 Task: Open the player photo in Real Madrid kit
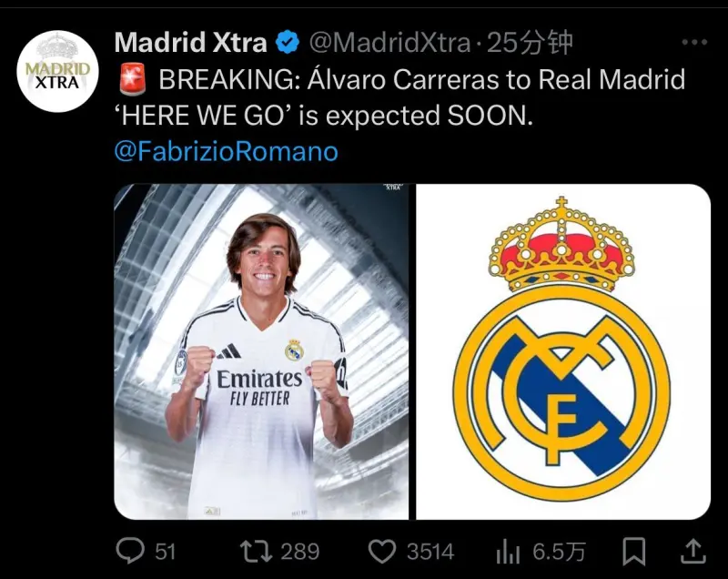261,351
